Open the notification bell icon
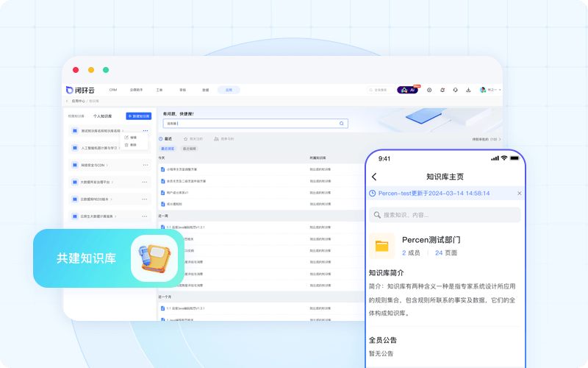This screenshot has height=368, width=588. pos(442,90)
